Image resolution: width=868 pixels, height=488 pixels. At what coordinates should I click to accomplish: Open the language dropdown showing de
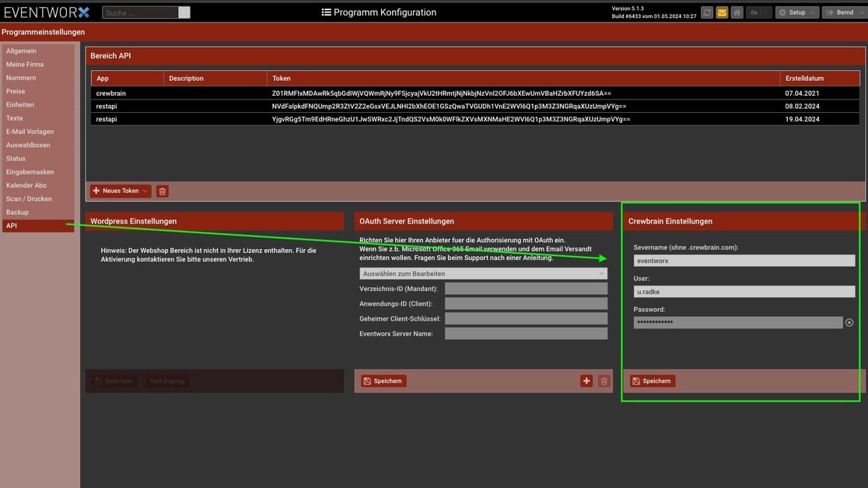pos(758,12)
